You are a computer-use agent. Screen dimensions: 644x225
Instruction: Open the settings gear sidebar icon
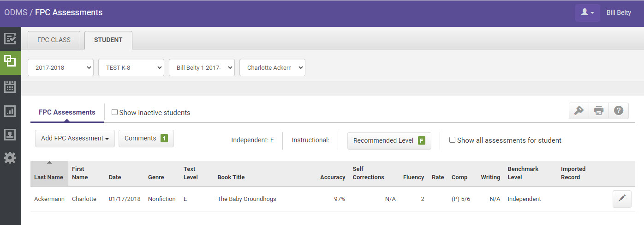click(x=10, y=158)
